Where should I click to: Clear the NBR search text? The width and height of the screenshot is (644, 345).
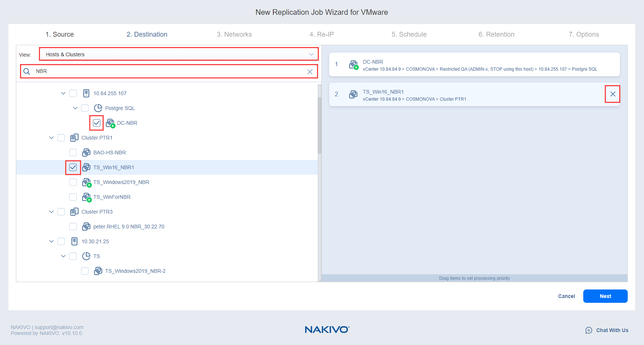coord(310,72)
